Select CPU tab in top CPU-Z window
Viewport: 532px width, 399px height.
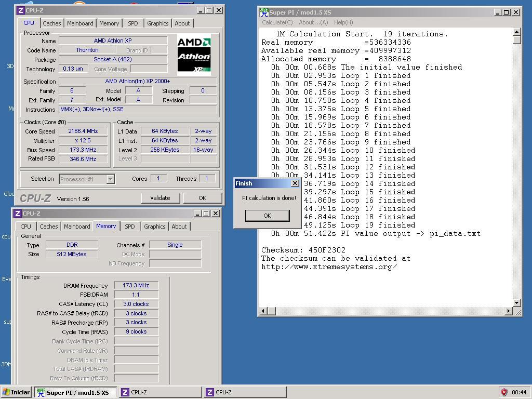(x=29, y=23)
